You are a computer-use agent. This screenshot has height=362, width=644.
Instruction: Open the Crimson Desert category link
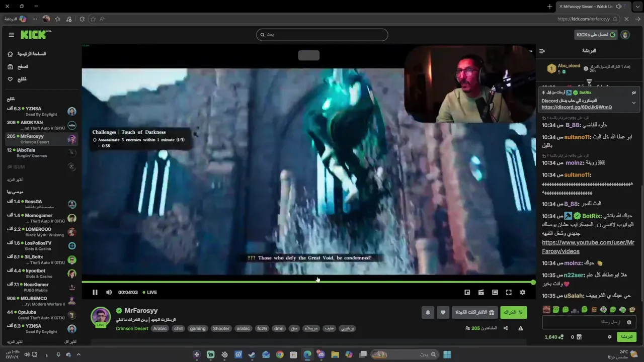click(x=132, y=328)
